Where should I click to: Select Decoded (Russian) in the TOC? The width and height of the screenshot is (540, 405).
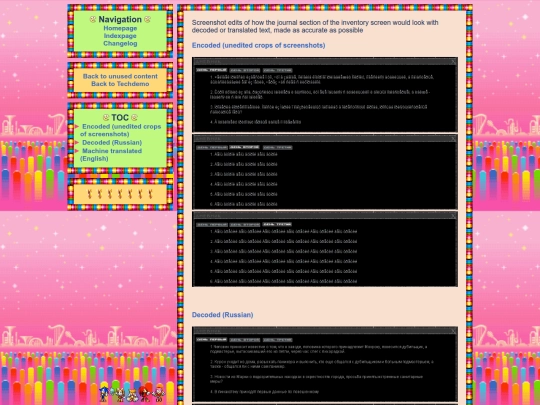112,142
